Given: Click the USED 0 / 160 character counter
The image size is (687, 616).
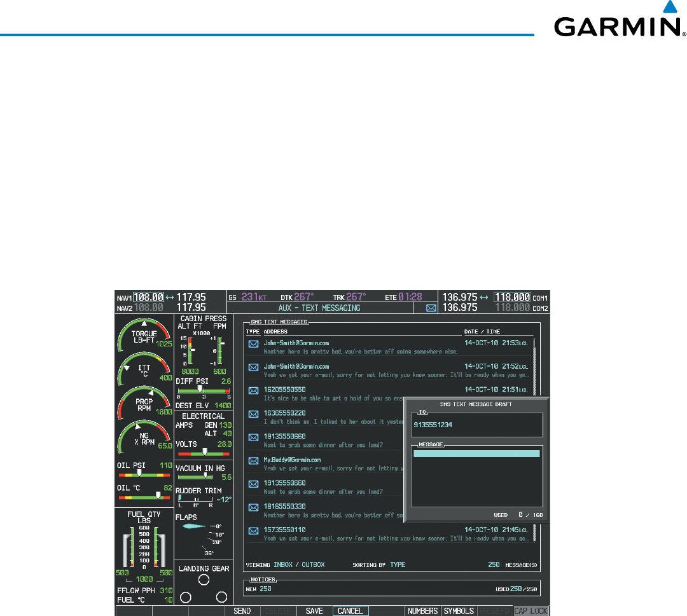Looking at the screenshot, I should click(518, 515).
